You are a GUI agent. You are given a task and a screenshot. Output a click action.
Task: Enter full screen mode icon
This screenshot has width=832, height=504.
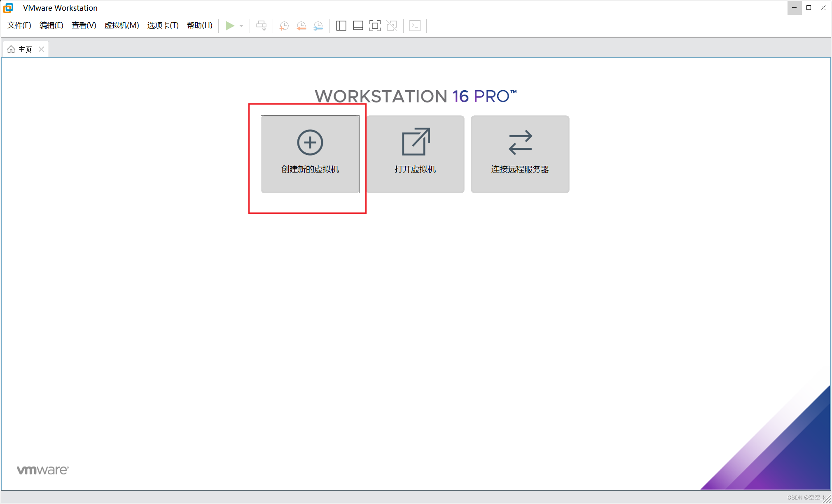tap(375, 26)
